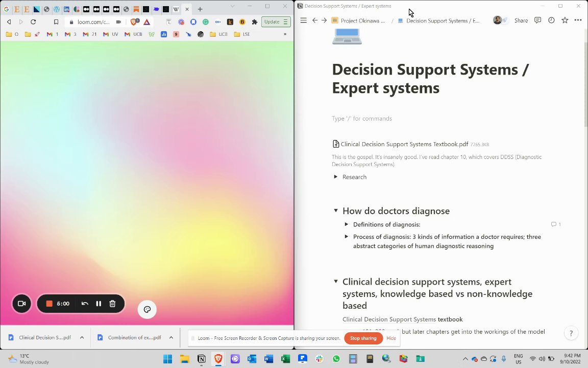Open the browser Extensions puzzle icon
This screenshot has height=368, width=588.
(x=255, y=22)
